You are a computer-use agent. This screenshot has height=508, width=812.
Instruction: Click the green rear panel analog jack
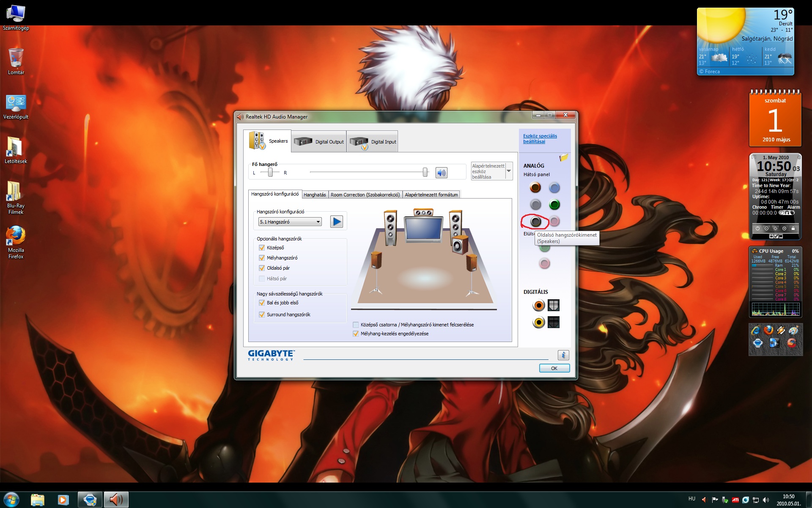[x=554, y=204]
